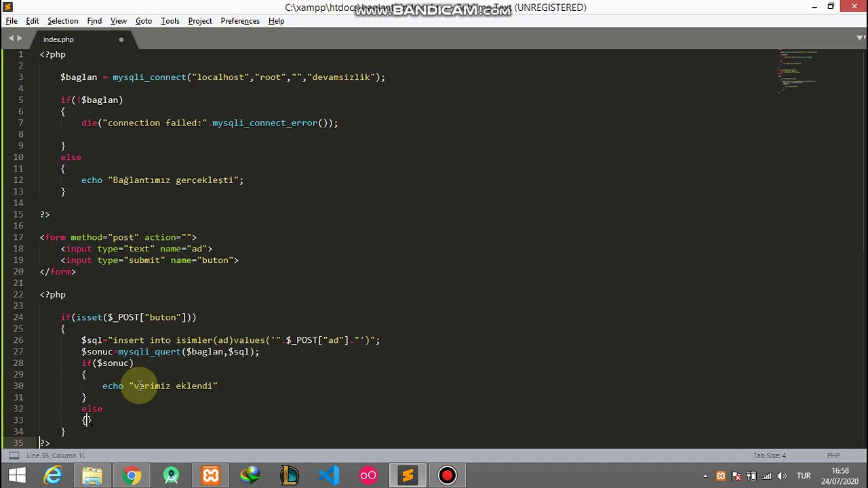This screenshot has height=488, width=868.
Task: Open Internet Download Manager taskbar icon
Action: (x=250, y=475)
